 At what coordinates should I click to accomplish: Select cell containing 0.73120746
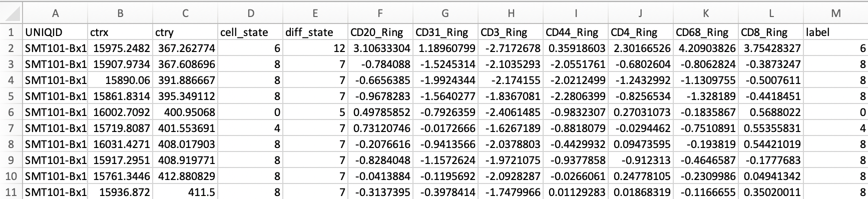(x=380, y=128)
